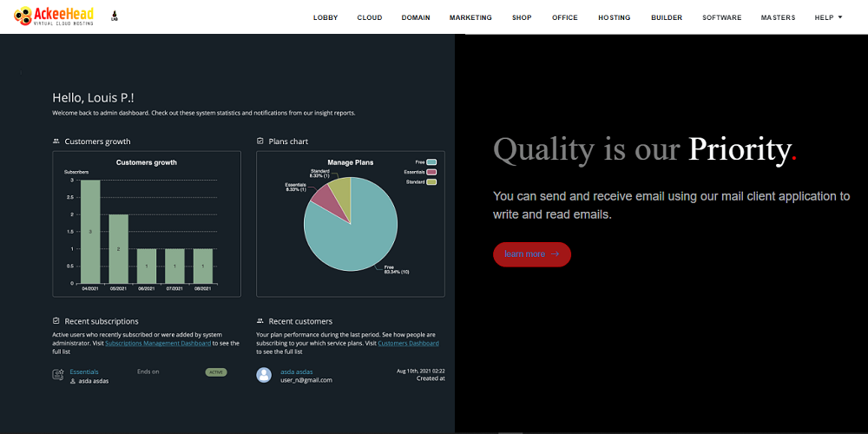
Task: Click the Plans chart checkmark icon
Action: click(260, 141)
